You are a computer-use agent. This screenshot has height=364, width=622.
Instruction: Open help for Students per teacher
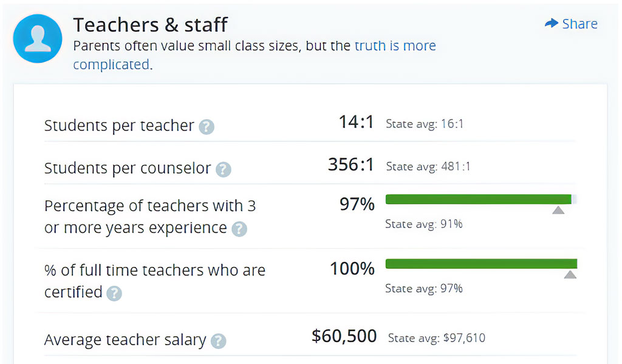coord(207,127)
